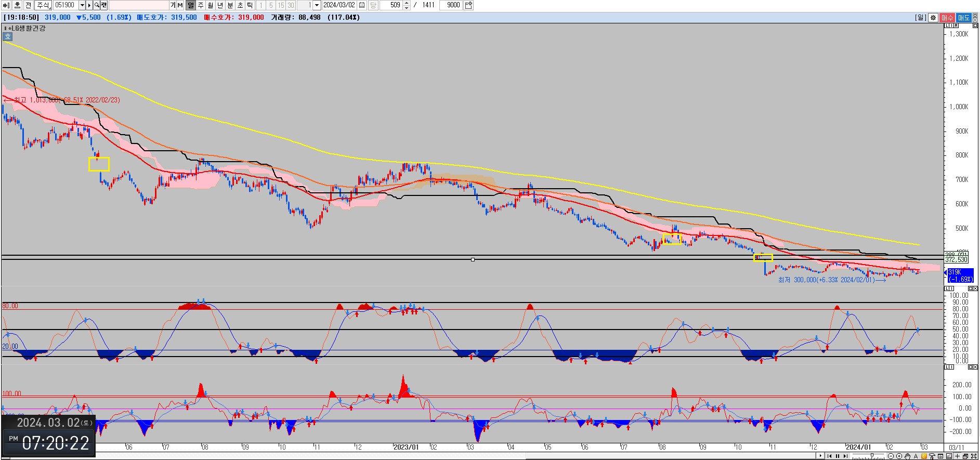Select the 분 minute chart period
This screenshot has height=460, width=980.
tap(230, 5)
